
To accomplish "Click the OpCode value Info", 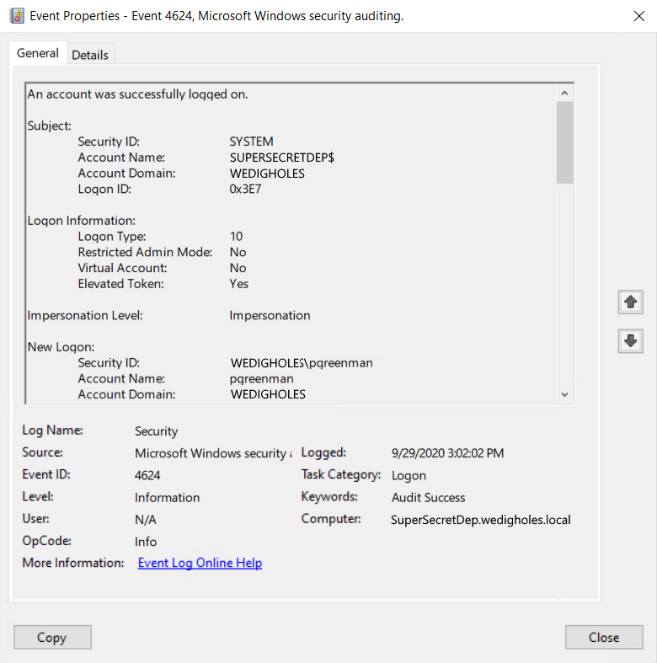I will pyautogui.click(x=145, y=542).
